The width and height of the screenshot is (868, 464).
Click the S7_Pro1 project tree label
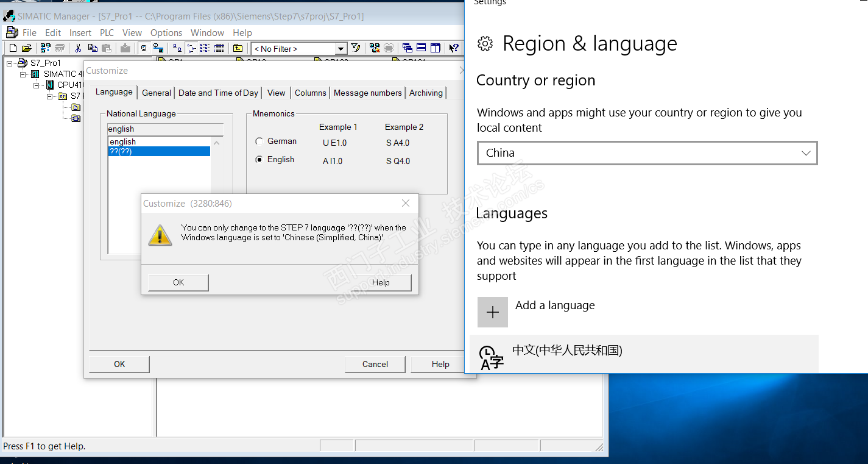coord(46,63)
